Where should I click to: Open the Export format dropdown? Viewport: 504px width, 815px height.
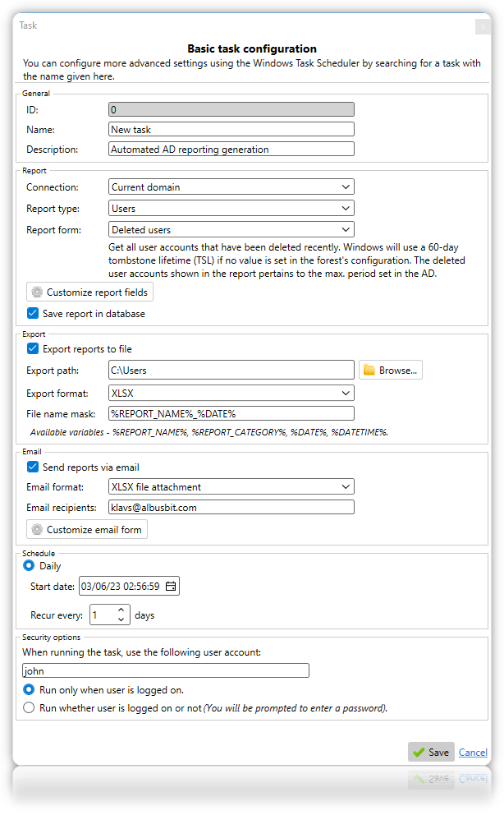(231, 393)
